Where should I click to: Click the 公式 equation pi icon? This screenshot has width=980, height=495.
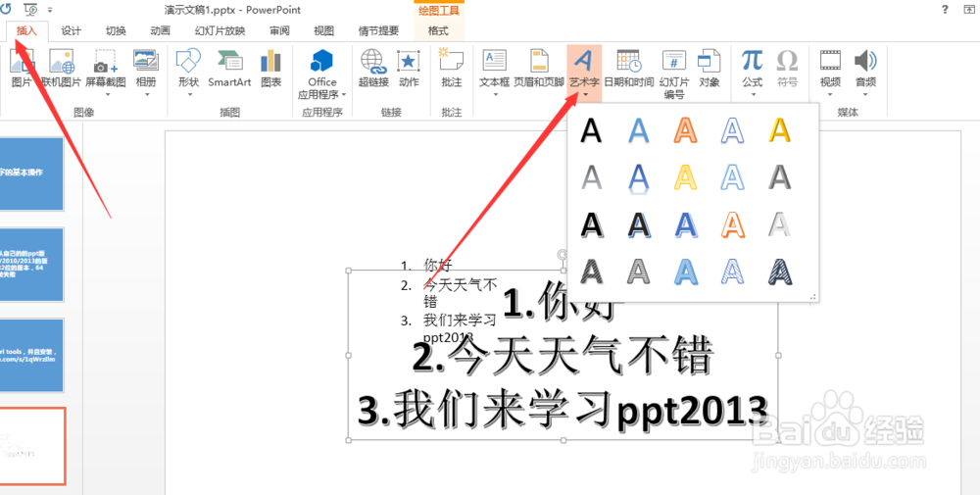point(753,61)
